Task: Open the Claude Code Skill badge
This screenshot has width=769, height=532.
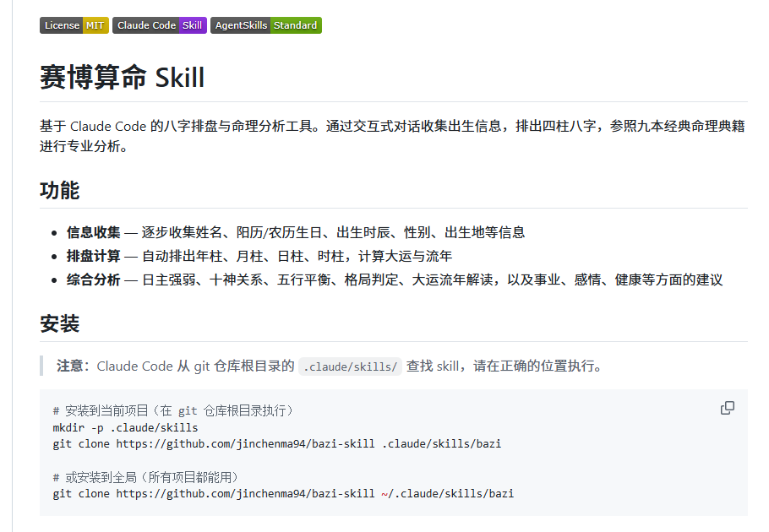Action: (x=160, y=25)
